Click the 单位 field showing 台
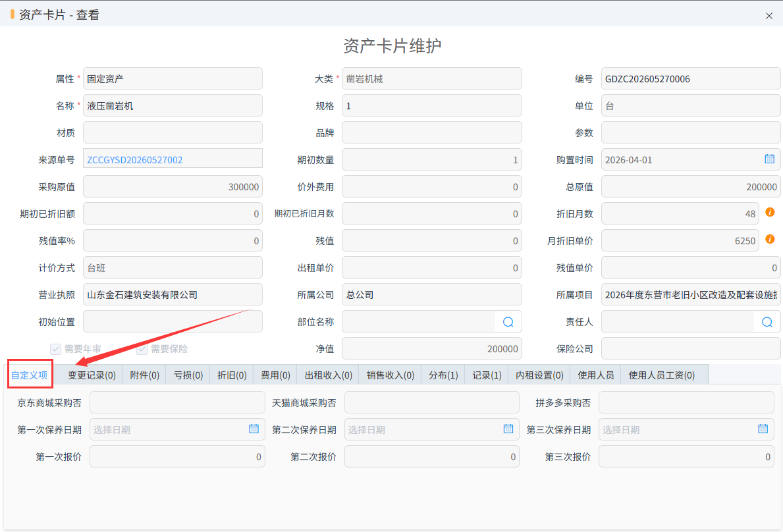This screenshot has width=783, height=532. pos(691,105)
